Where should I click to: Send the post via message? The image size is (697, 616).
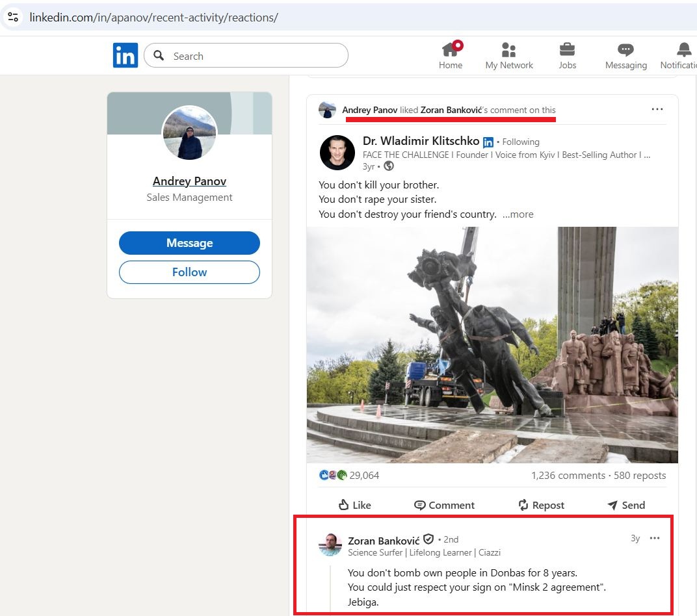point(625,505)
